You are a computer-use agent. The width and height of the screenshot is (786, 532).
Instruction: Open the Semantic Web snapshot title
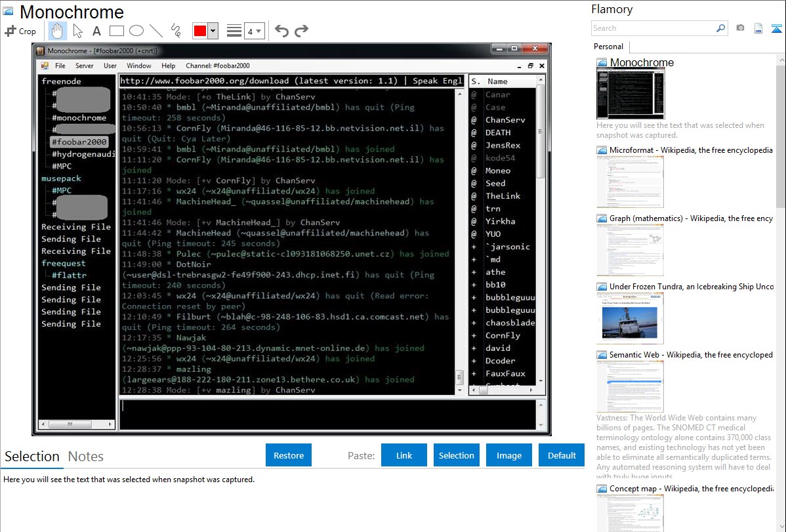692,355
